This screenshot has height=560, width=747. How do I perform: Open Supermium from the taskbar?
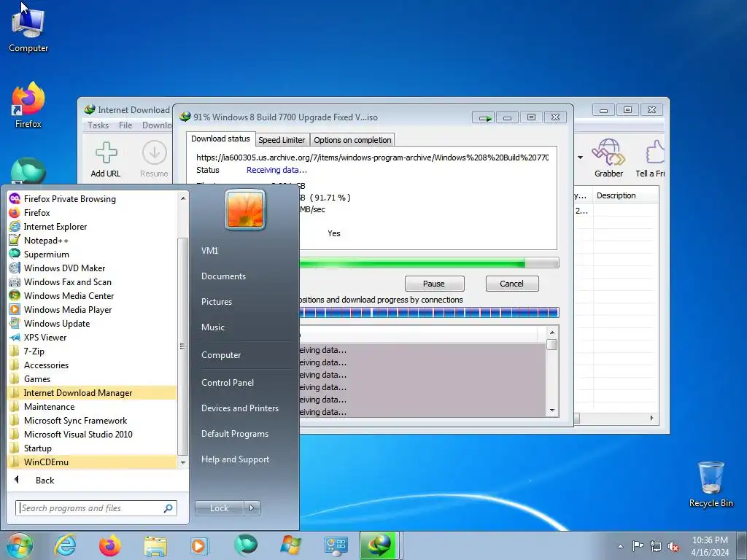coord(246,545)
